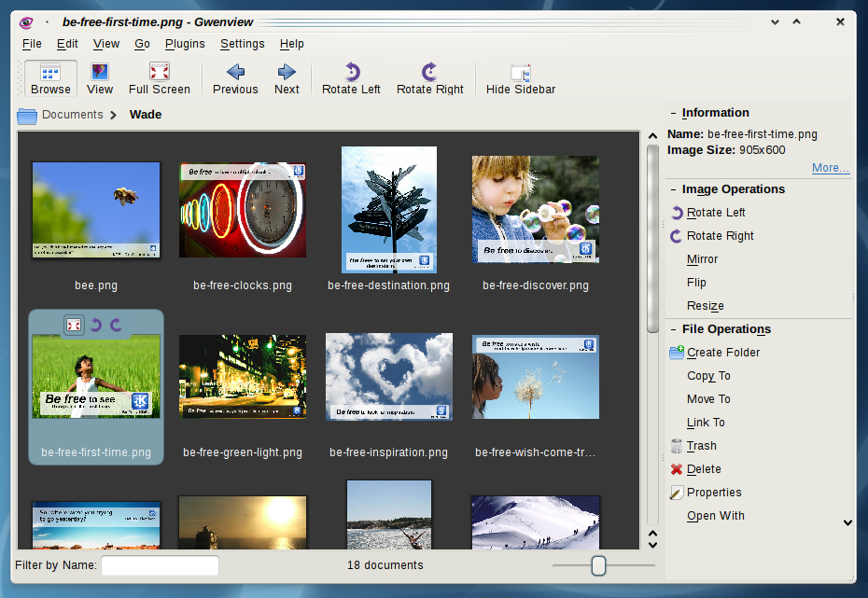Click the Image Size 905x600 text

point(726,150)
